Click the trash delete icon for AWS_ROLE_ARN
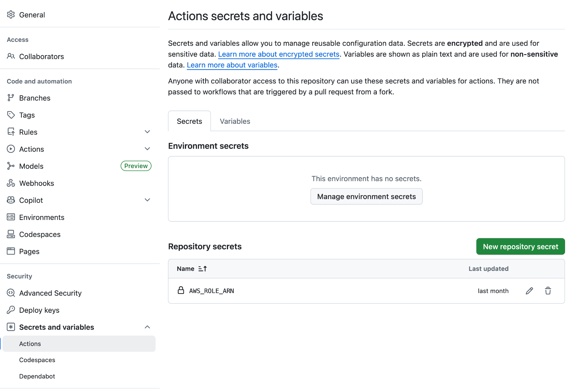 coord(548,291)
